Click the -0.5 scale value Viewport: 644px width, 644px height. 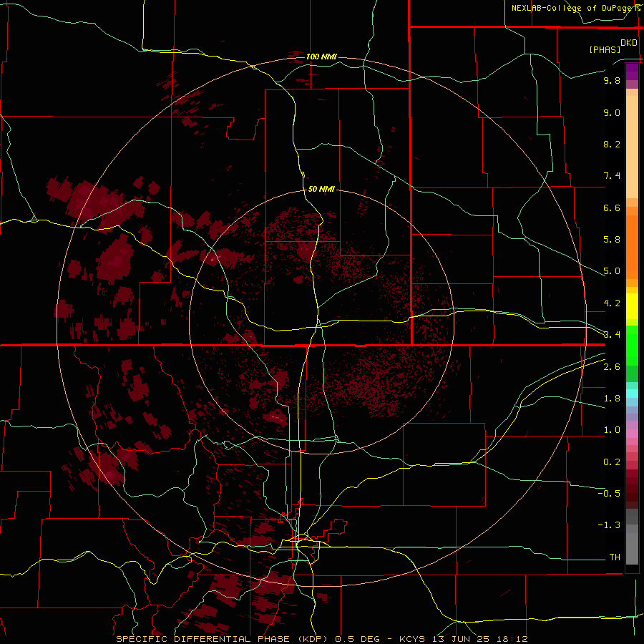point(609,494)
